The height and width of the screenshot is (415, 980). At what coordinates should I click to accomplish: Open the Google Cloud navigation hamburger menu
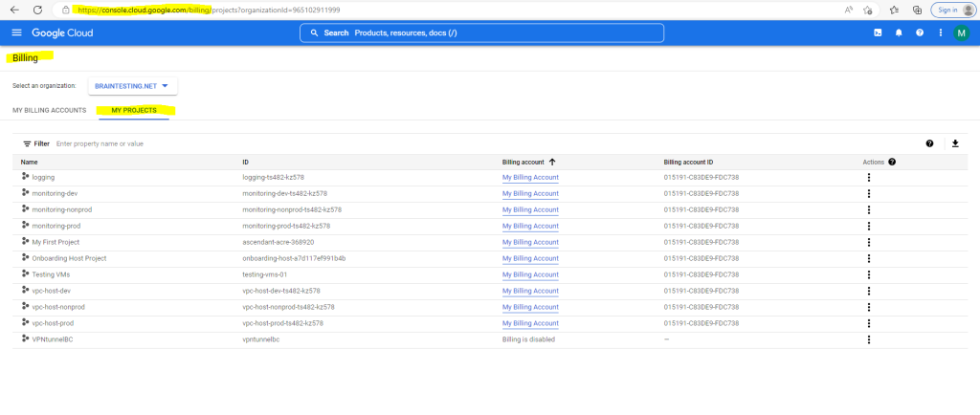pos(17,33)
